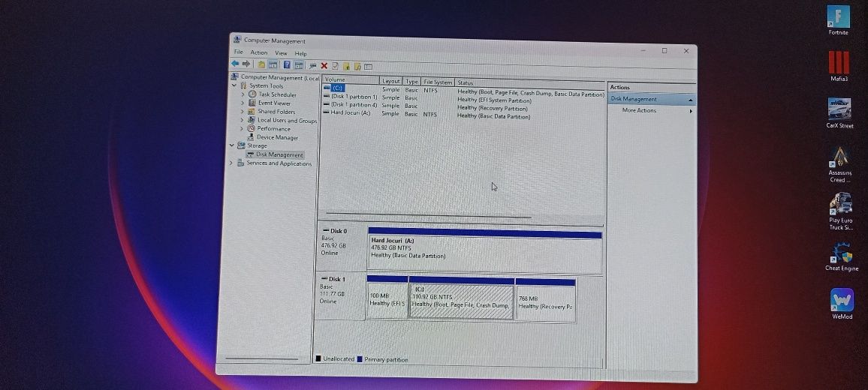Click the Open folder toolbar icon
This screenshot has width=868, height=390.
point(346,67)
